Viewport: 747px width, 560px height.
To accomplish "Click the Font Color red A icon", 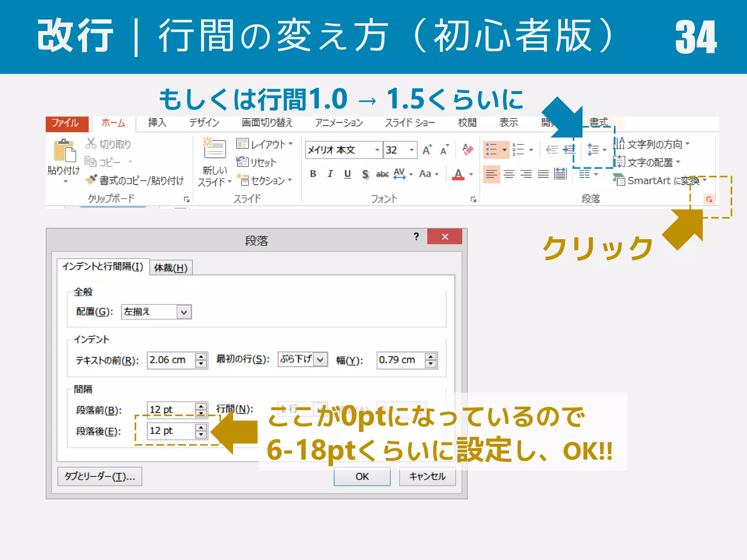I will (x=458, y=174).
